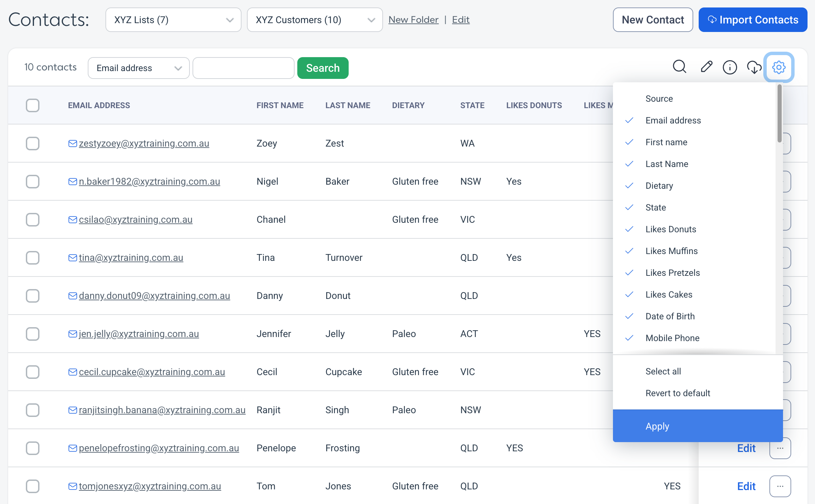The width and height of the screenshot is (815, 504).
Task: Toggle the gear column settings icon
Action: tap(779, 67)
